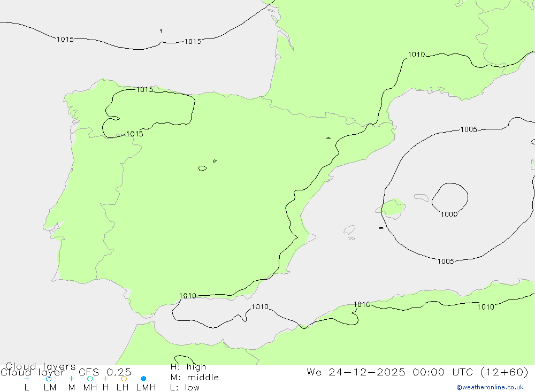Click the blue circle symbol above LM
Viewport: 535px width, 392px height.
pos(49,379)
